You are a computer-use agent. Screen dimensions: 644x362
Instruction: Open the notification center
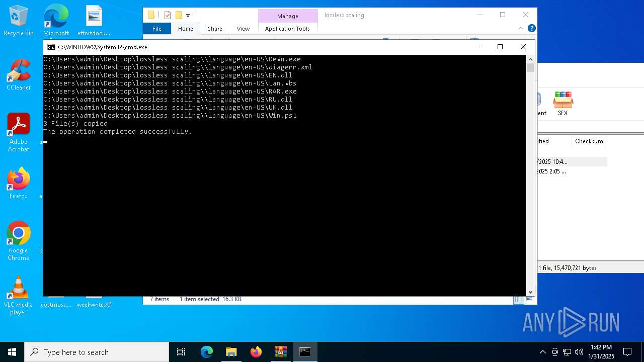point(627,352)
